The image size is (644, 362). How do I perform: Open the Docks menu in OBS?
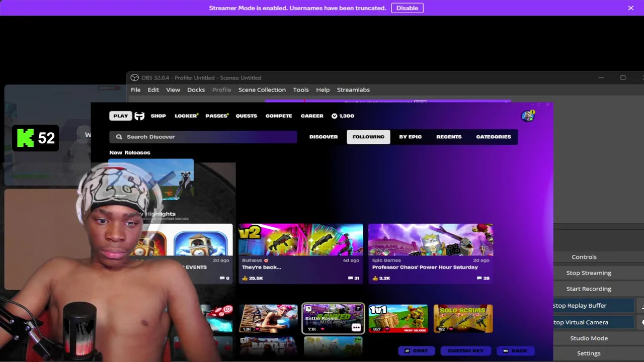196,89
